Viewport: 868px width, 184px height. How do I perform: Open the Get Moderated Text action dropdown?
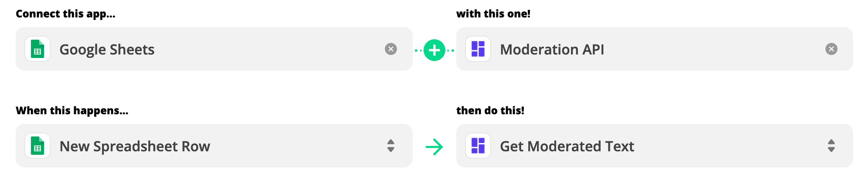pyautogui.click(x=655, y=146)
